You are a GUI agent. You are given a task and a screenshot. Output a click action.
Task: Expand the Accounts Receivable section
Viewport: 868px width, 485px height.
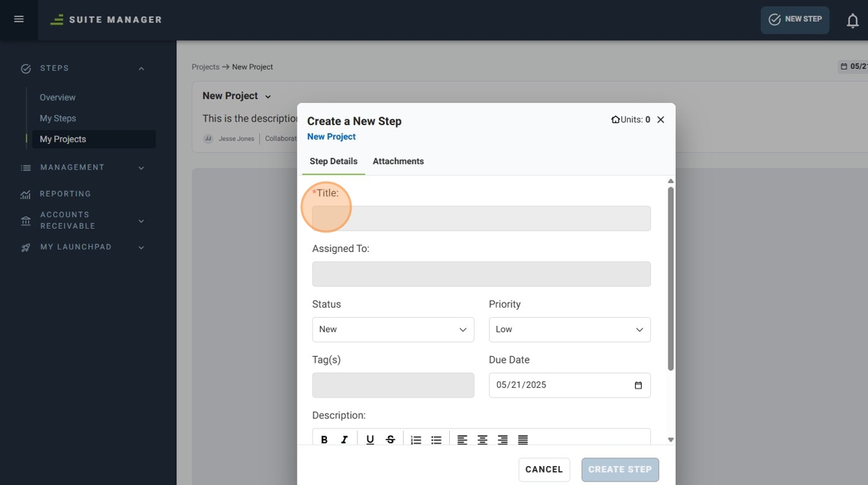point(141,221)
